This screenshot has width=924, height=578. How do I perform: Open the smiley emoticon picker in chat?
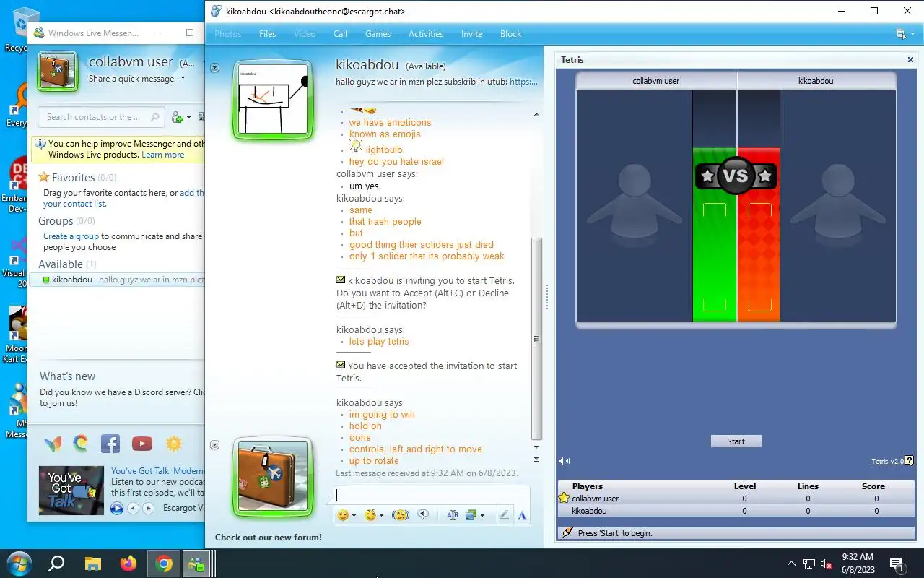(x=343, y=515)
